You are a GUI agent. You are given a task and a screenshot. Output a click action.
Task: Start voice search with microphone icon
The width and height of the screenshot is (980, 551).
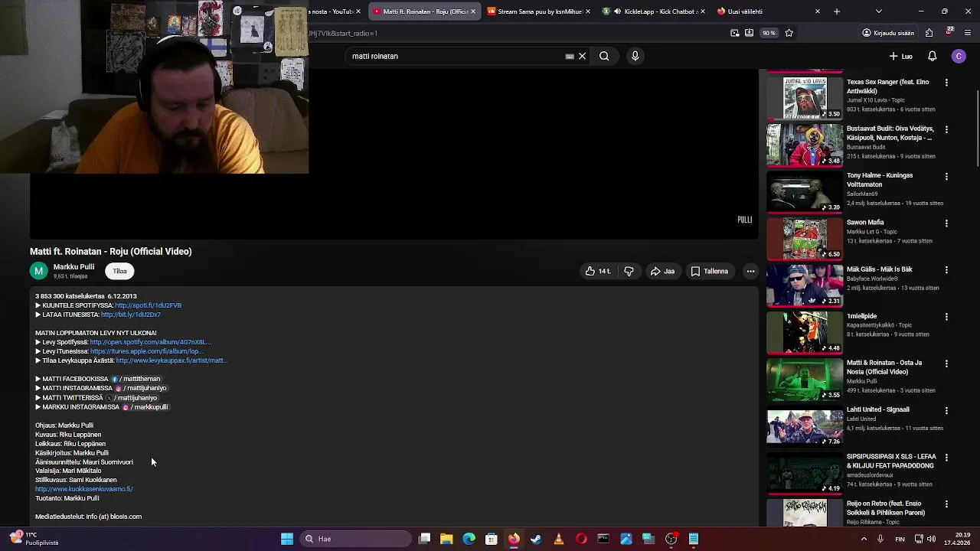[635, 56]
